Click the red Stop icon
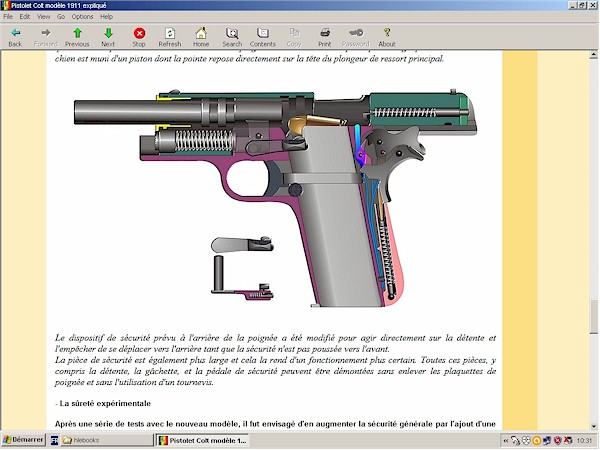 point(139,33)
